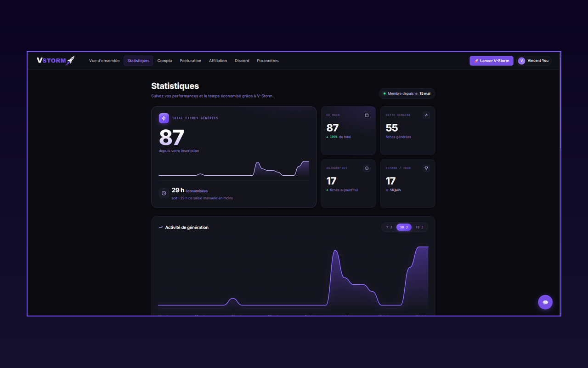Click the activity pulse icon in Cette semaine card
Image resolution: width=588 pixels, height=368 pixels.
tap(426, 115)
